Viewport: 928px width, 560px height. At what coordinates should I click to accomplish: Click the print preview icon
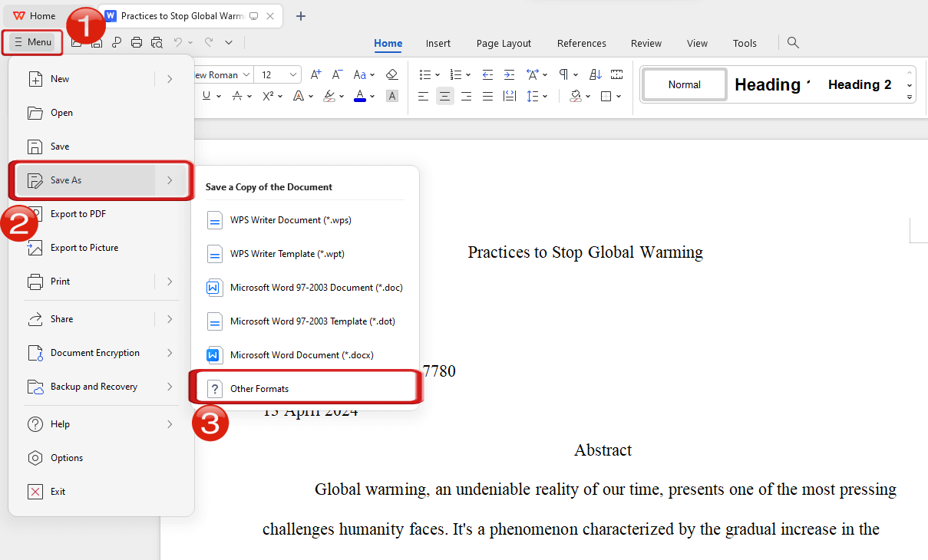click(x=157, y=43)
